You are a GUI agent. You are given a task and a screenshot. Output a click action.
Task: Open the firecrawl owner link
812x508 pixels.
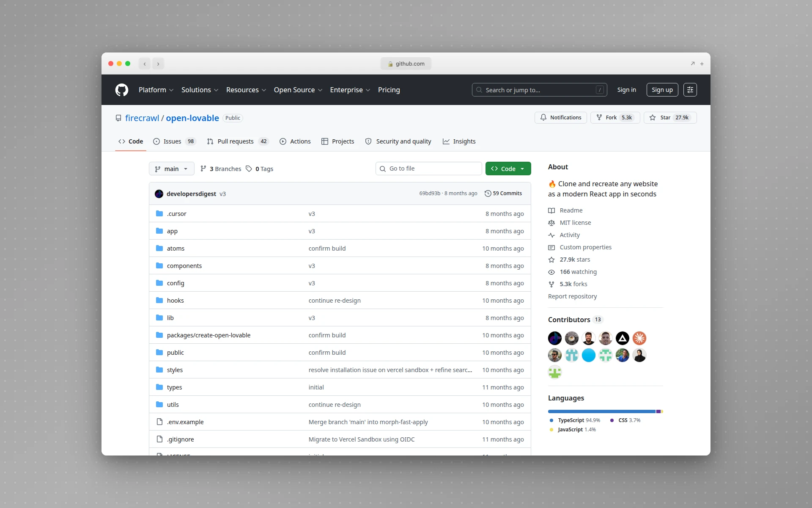(x=142, y=118)
